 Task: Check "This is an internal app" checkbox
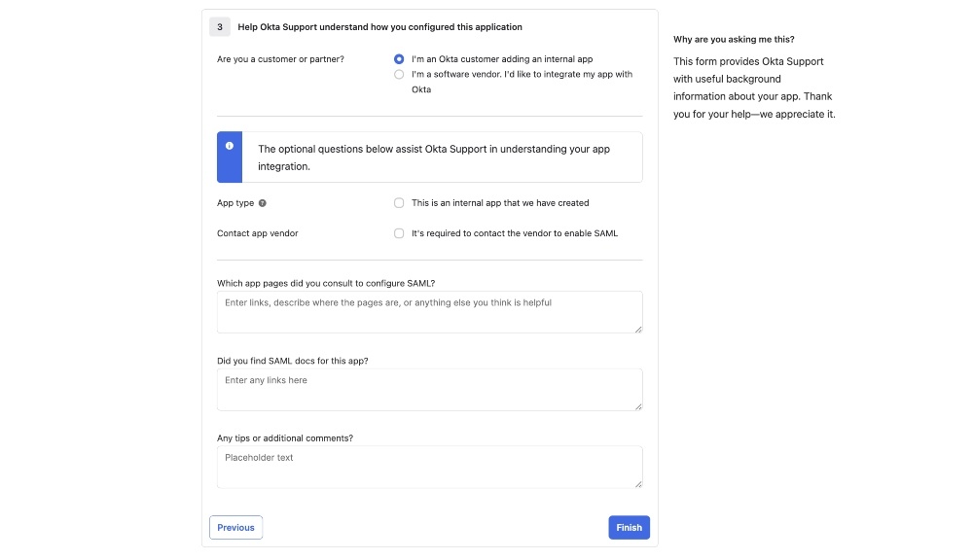click(x=399, y=203)
